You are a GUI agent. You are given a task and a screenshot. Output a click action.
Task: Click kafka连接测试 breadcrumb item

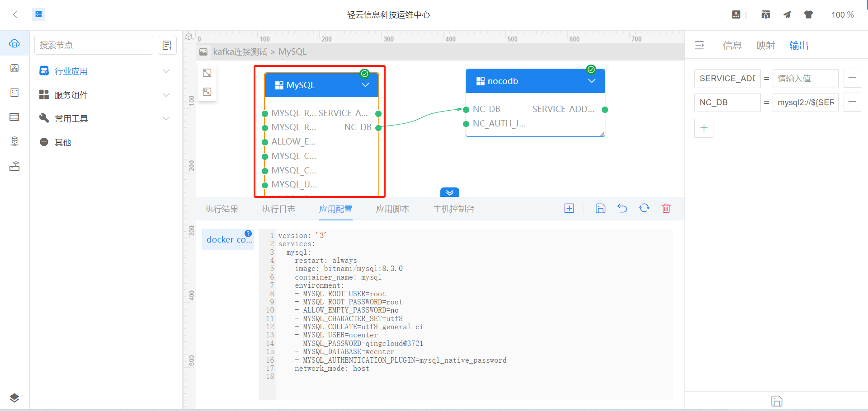(240, 52)
